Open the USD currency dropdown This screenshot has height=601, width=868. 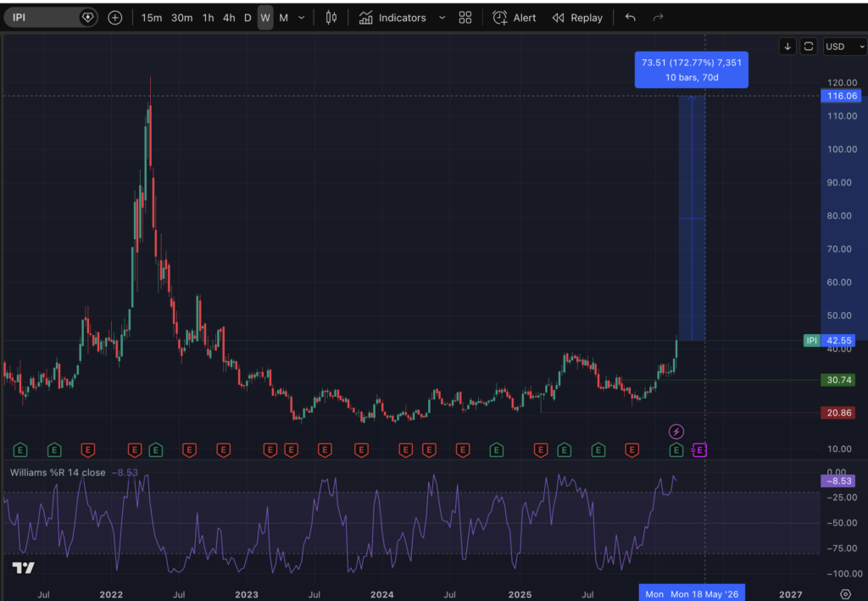tap(844, 47)
